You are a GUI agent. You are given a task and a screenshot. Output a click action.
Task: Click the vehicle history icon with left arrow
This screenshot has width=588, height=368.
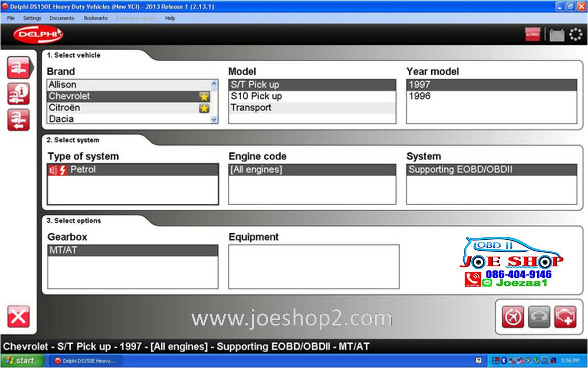(x=18, y=120)
